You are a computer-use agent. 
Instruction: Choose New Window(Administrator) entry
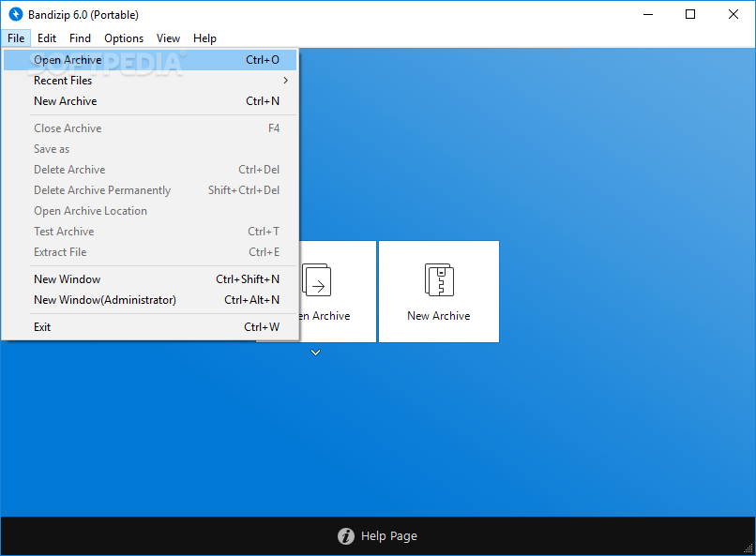pyautogui.click(x=150, y=300)
